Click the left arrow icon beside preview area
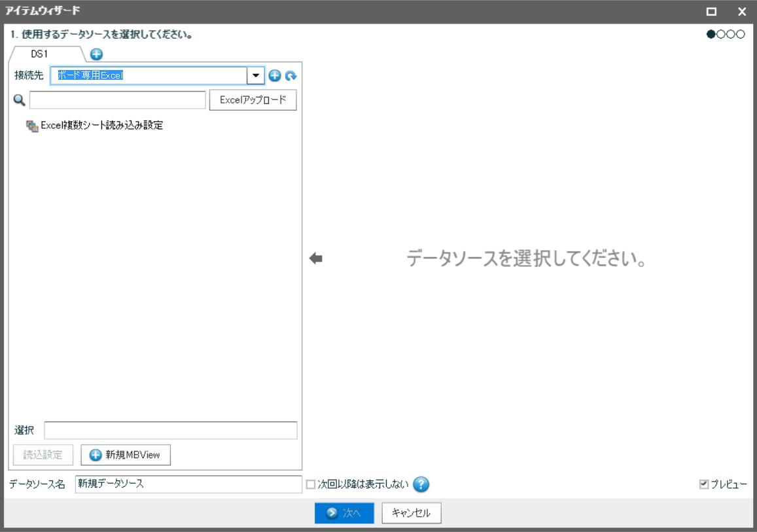Image resolution: width=757 pixels, height=532 pixels. click(316, 259)
